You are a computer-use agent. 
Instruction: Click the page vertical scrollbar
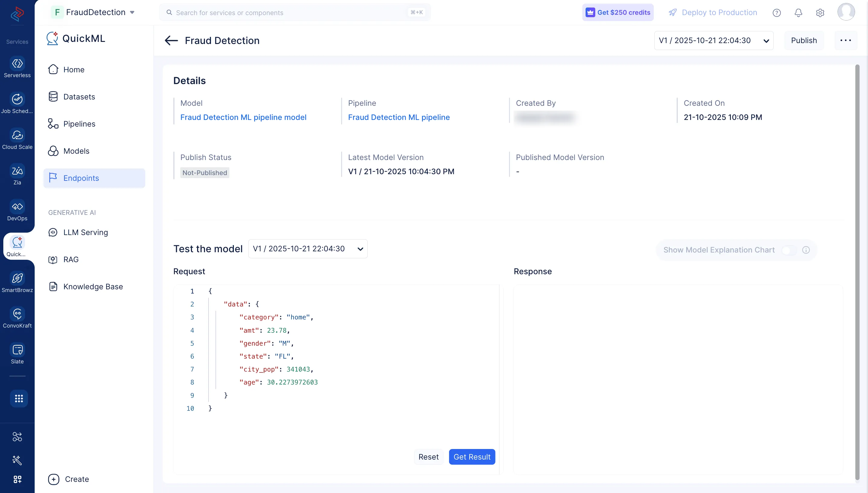[857, 271]
